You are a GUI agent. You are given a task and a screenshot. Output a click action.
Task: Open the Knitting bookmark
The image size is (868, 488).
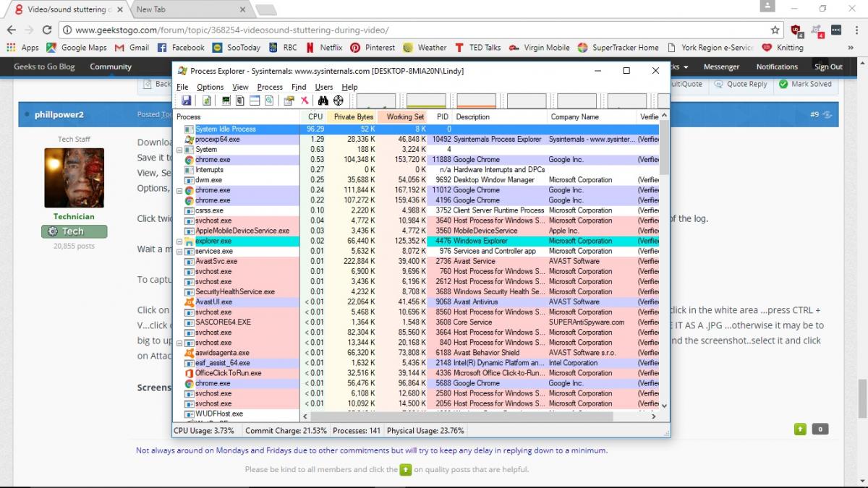(x=783, y=48)
